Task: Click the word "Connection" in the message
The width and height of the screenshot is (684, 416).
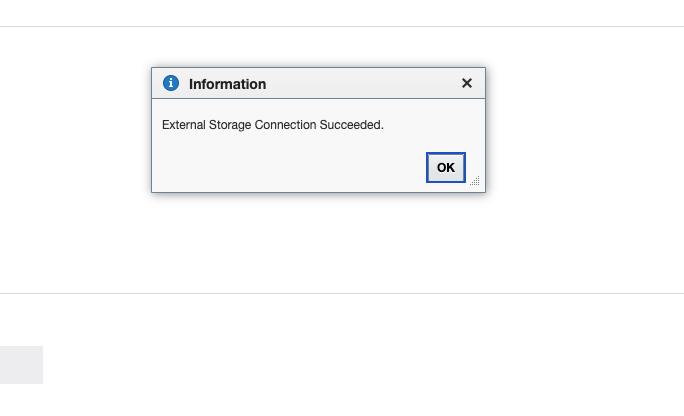Action: tap(288, 125)
